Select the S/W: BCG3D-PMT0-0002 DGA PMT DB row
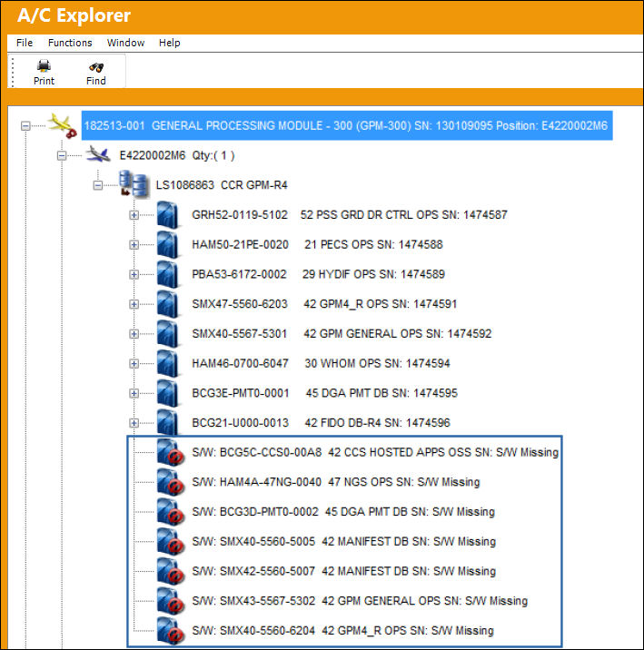 pos(343,512)
